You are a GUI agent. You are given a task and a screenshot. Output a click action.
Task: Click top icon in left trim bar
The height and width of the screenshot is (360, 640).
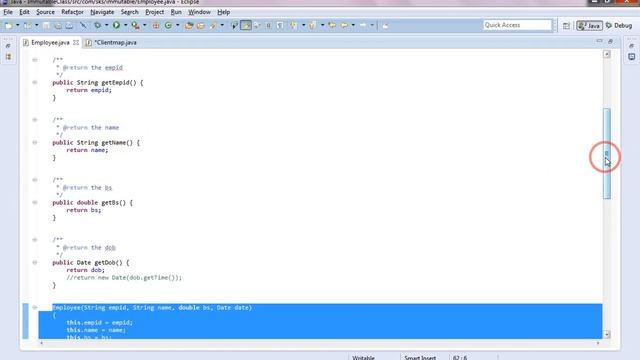(x=8, y=46)
